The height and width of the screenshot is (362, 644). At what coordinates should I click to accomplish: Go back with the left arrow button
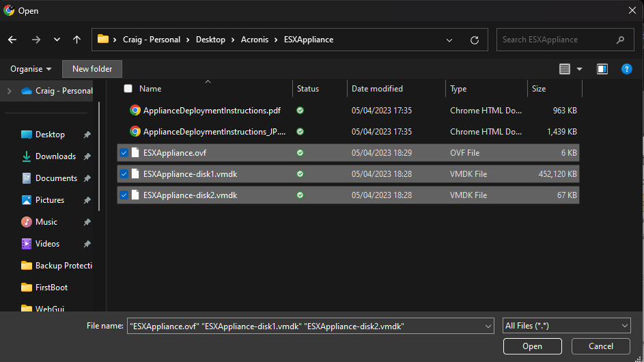[12, 40]
